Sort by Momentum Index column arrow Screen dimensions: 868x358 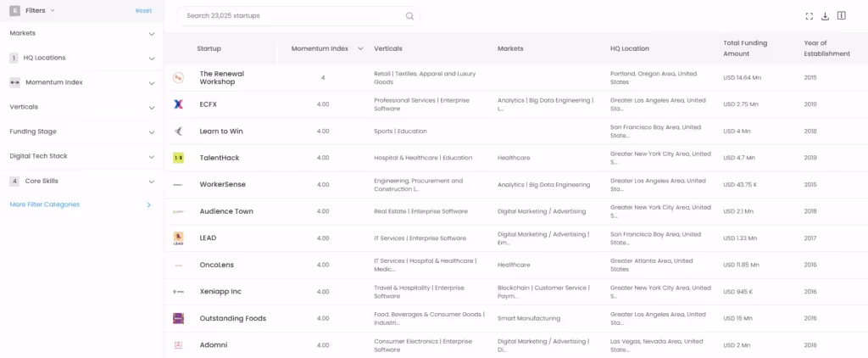point(360,48)
